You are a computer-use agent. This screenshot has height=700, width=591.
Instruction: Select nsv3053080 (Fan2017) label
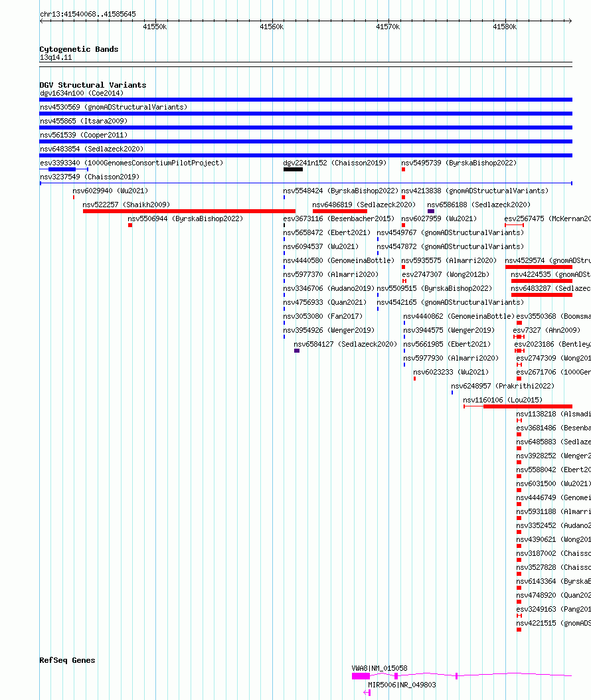click(x=323, y=316)
